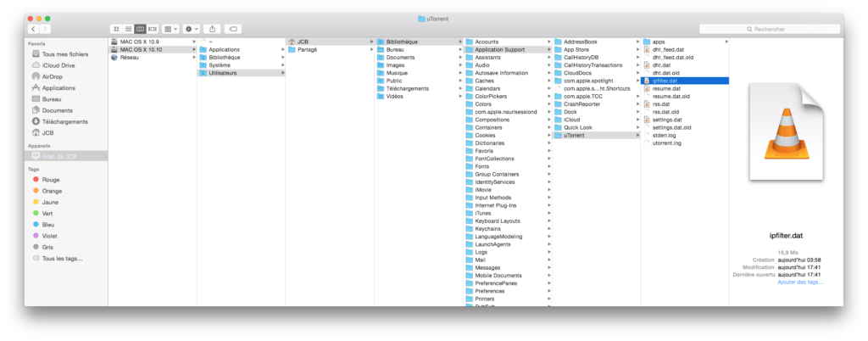The width and height of the screenshot is (868, 341).
Task: Click the VLC cone file preview
Action: [786, 131]
